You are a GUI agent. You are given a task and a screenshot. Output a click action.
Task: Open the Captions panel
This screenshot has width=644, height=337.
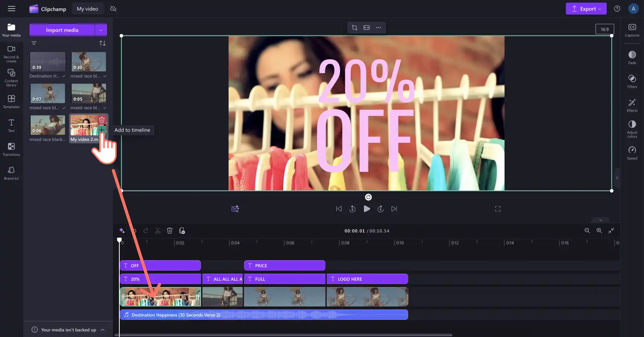632,30
